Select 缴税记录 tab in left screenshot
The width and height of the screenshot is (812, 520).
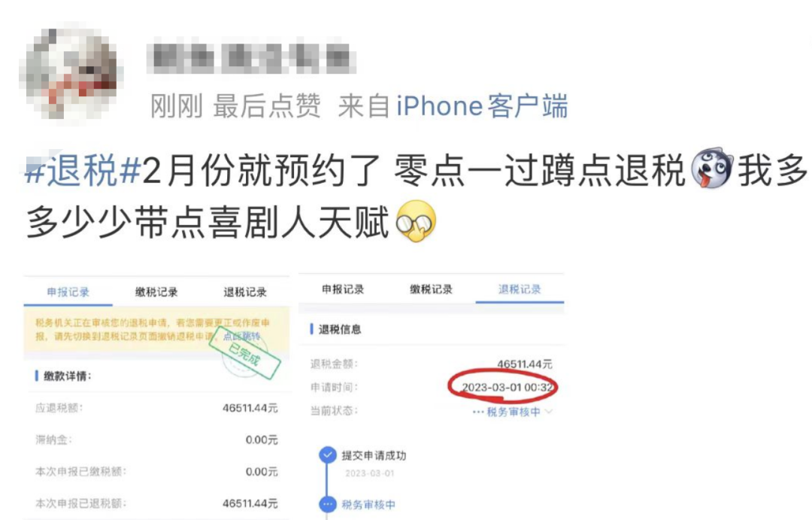(156, 292)
